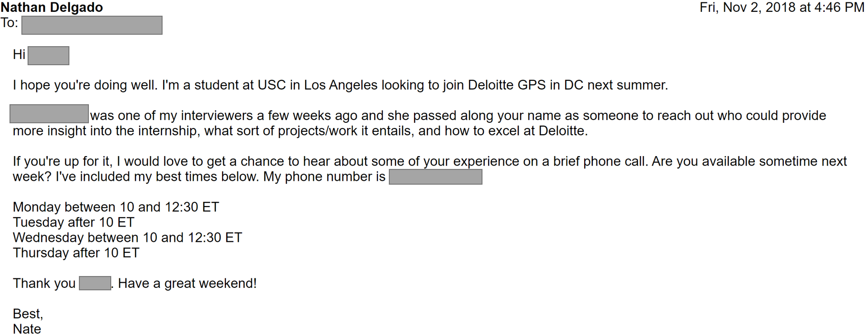Click the signature name Nate
This screenshot has width=868, height=336.
point(27,329)
